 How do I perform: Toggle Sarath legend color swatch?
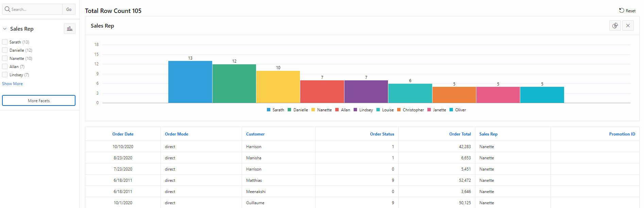[269, 110]
